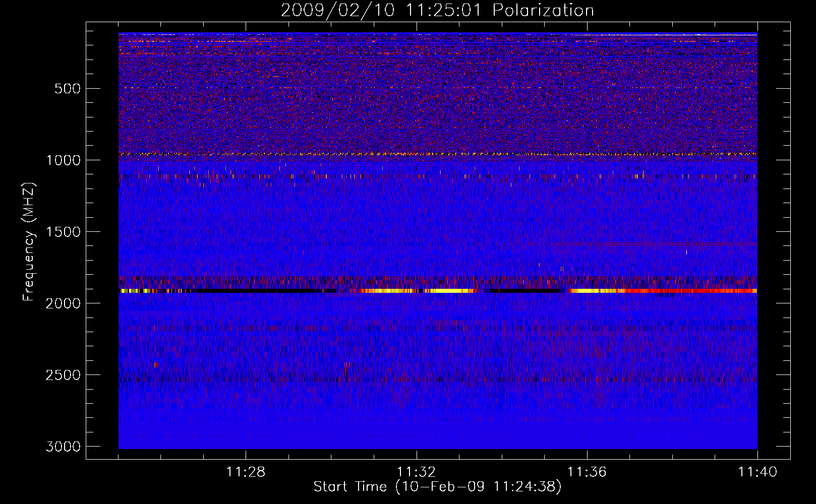
Task: Select the "Frequency (MHZ)" axis label
Action: click(x=29, y=242)
